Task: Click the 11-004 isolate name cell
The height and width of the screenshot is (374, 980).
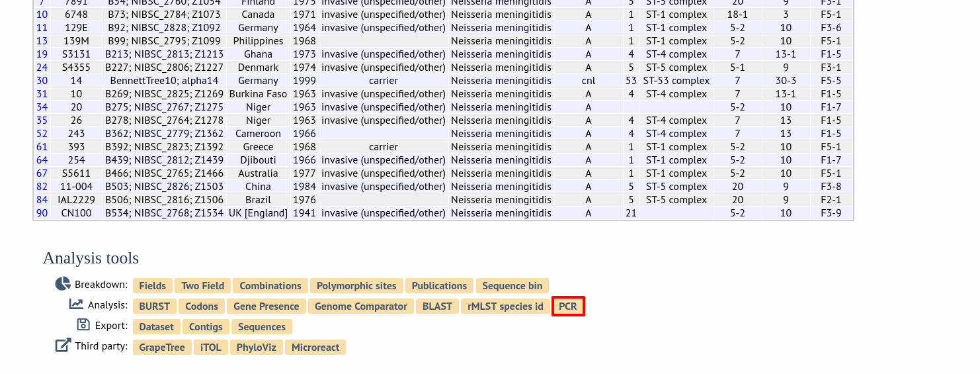Action: (76, 187)
